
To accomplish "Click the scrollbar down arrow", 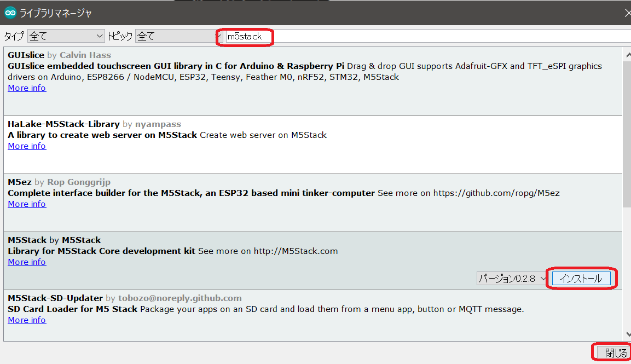I will (627, 334).
